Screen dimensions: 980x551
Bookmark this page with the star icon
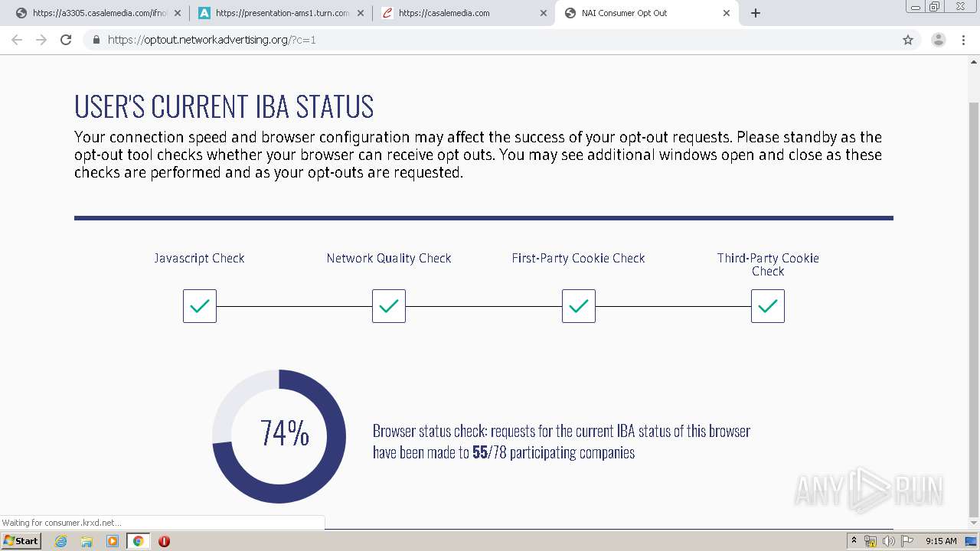908,40
